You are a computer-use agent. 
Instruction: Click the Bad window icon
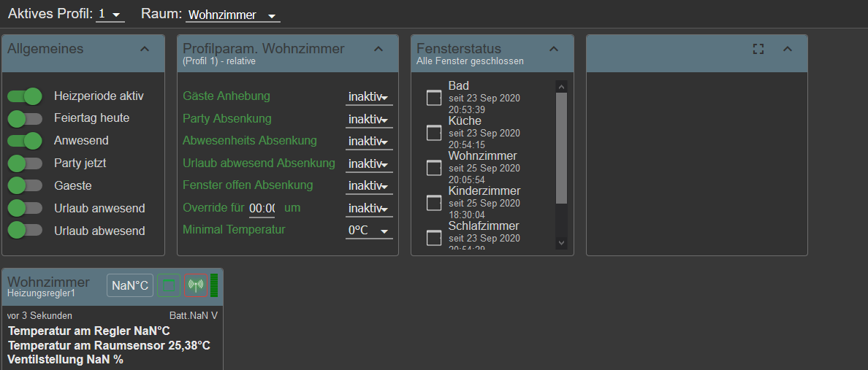pos(434,98)
